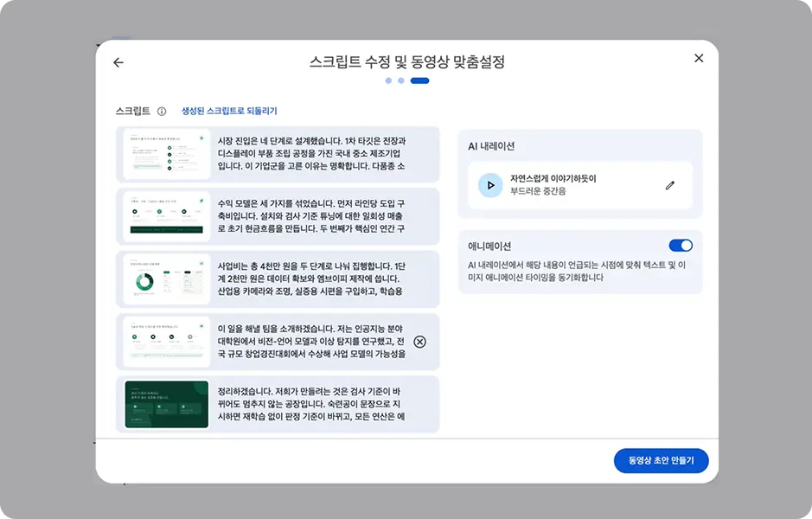The width and height of the screenshot is (812, 519).
Task: Edit script text '이 일을 해낼 팀을 소개하겠습니다'
Action: click(x=312, y=342)
